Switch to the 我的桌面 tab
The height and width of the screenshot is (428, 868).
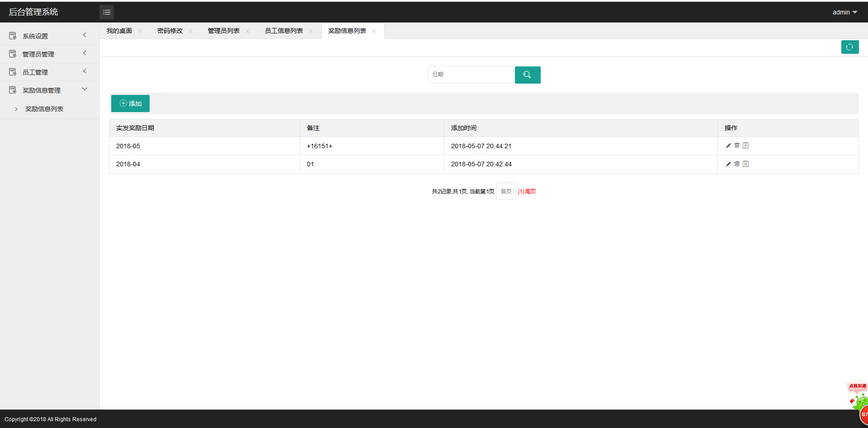pyautogui.click(x=119, y=31)
